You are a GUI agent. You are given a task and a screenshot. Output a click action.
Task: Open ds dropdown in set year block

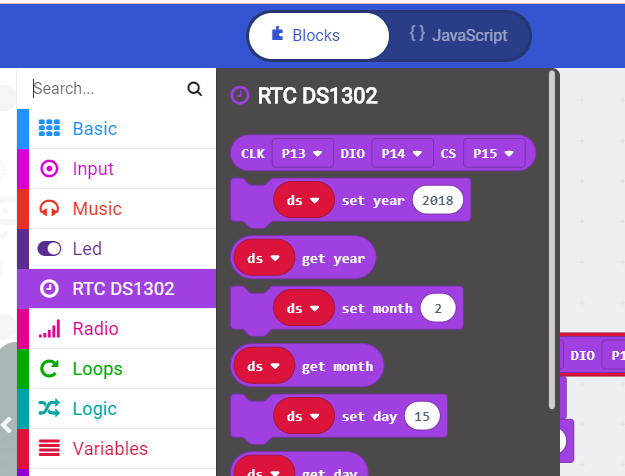[303, 200]
